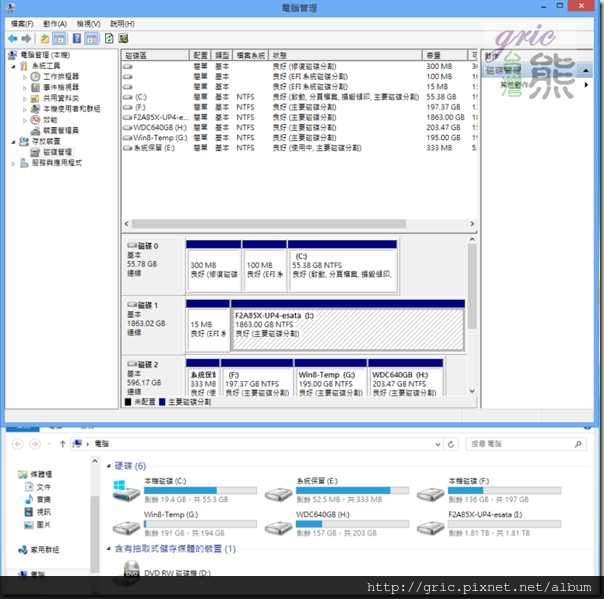Expand 本機使用者和群組 tree node
Screen dimensions: 604x599
click(25, 109)
